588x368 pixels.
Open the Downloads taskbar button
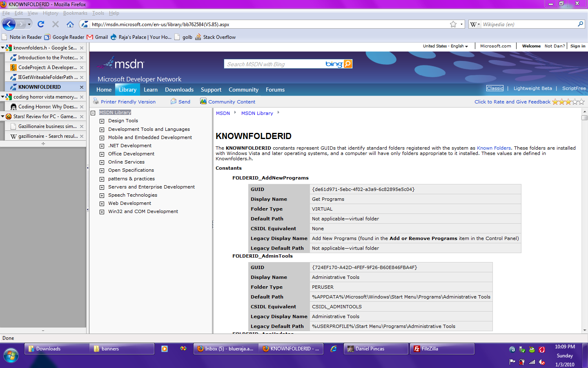click(x=57, y=349)
